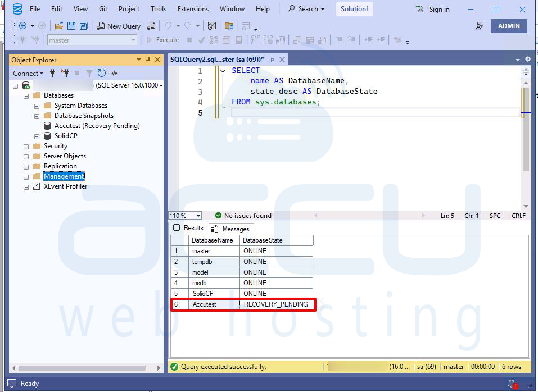The height and width of the screenshot is (392, 538).
Task: Collapse the SELECT statement outline
Action: click(x=223, y=71)
